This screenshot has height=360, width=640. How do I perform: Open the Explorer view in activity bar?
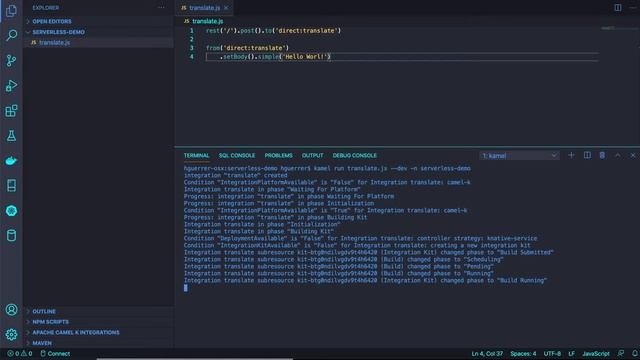pyautogui.click(x=11, y=10)
